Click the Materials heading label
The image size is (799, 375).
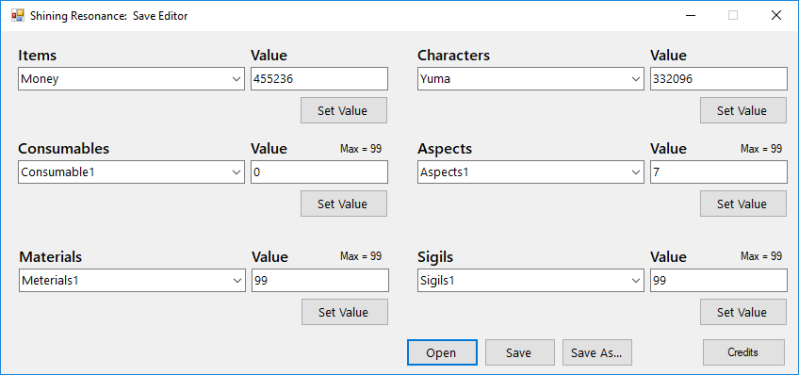(x=50, y=257)
